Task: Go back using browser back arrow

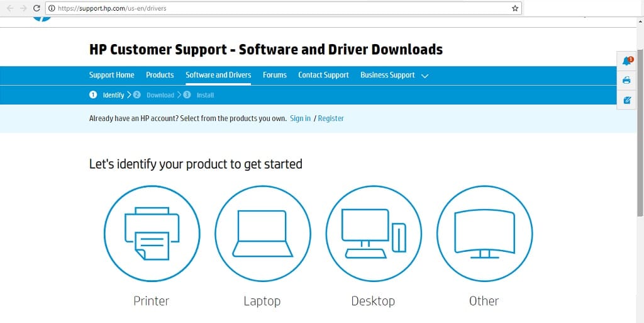Action: pos(10,8)
